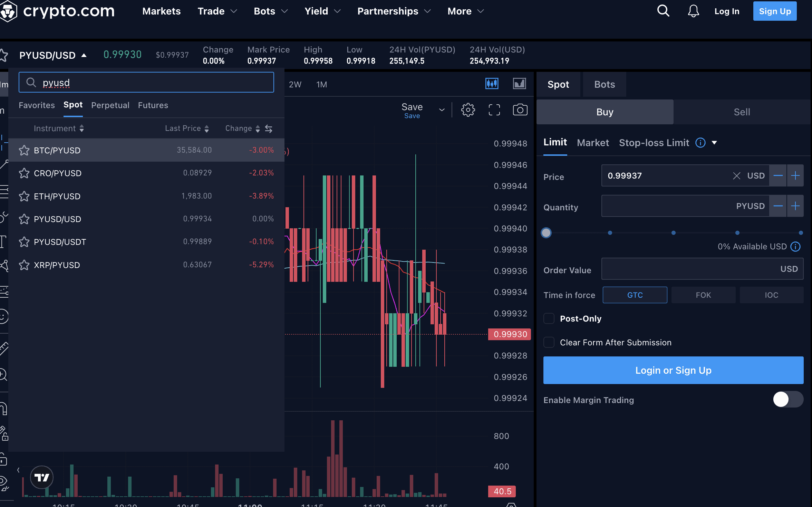Check Clear Form After Submission

(x=549, y=343)
